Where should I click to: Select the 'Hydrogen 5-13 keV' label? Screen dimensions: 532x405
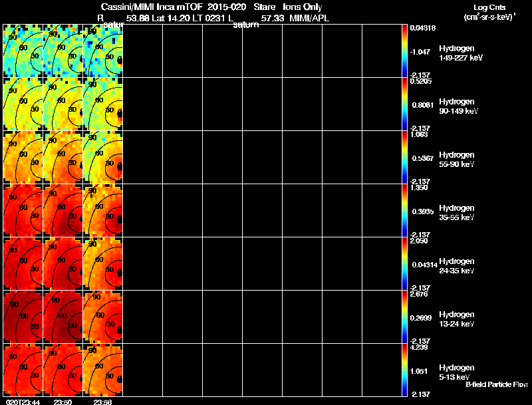pos(457,372)
